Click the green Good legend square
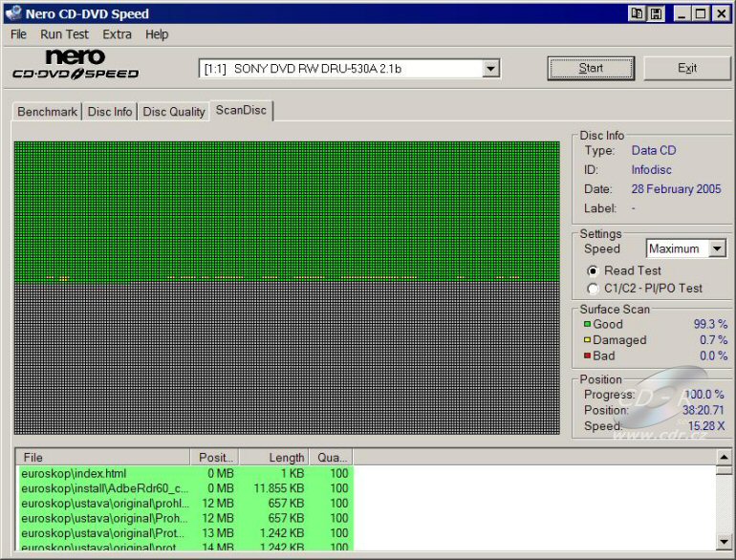736x560 pixels. click(x=587, y=324)
